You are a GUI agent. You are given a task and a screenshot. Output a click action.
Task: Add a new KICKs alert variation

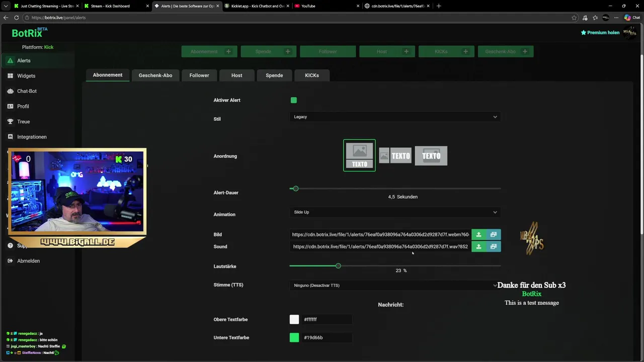pos(465,51)
